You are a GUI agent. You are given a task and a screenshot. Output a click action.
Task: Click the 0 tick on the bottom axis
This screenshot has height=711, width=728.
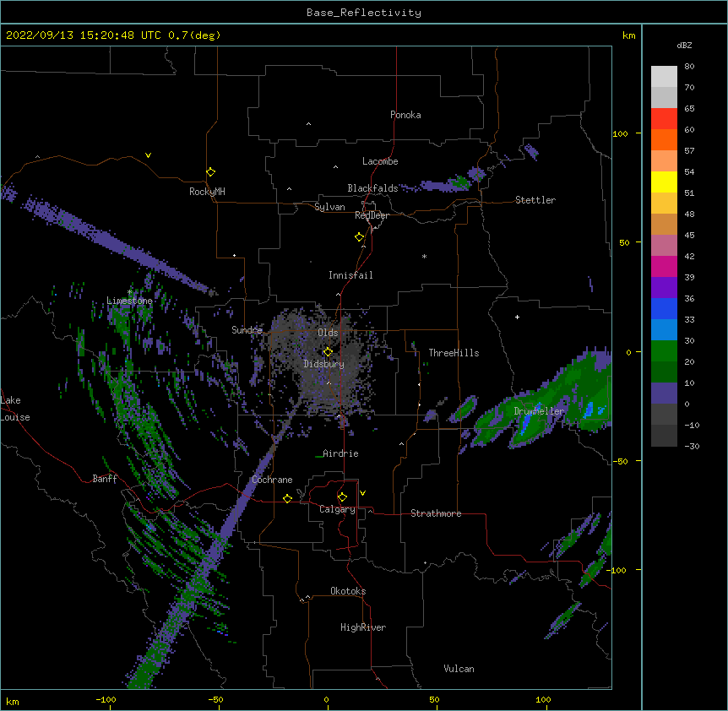[x=326, y=699]
